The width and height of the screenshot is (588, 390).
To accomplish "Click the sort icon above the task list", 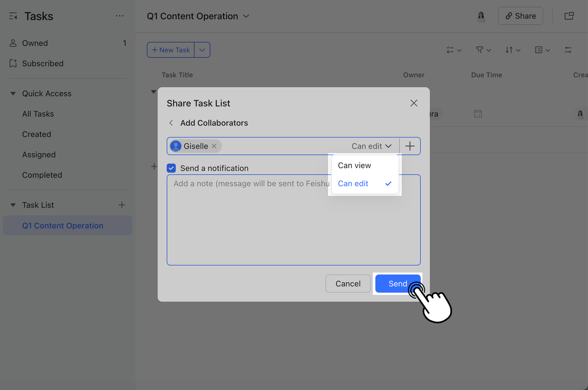I will (x=510, y=50).
